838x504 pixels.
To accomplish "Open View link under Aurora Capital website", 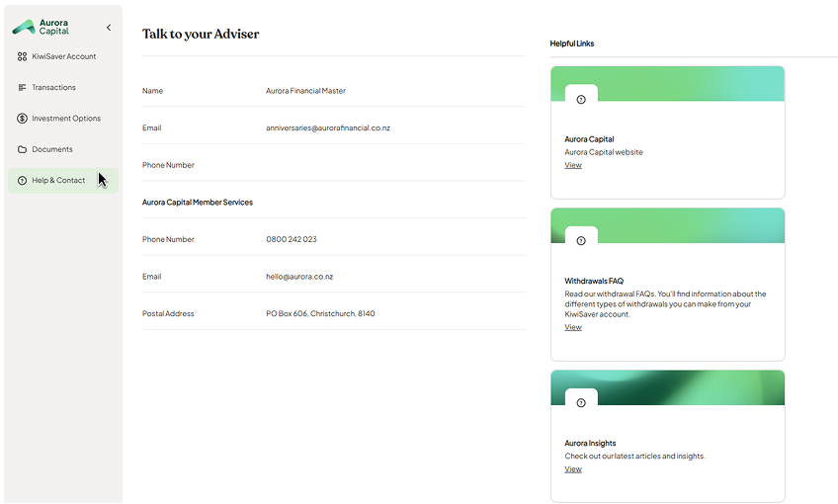I will pos(573,165).
